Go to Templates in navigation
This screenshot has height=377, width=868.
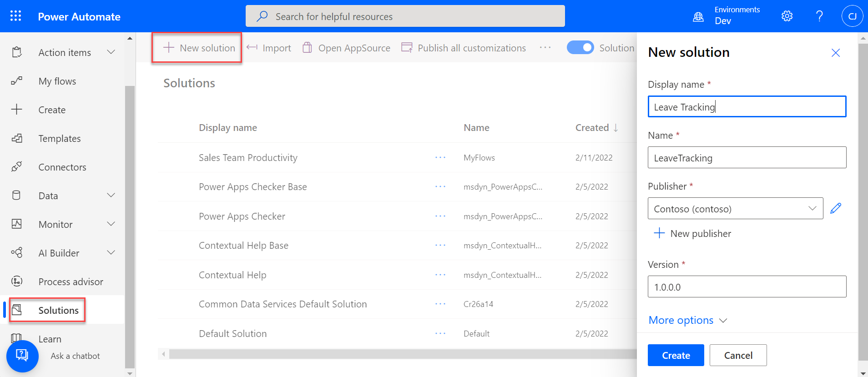point(59,139)
